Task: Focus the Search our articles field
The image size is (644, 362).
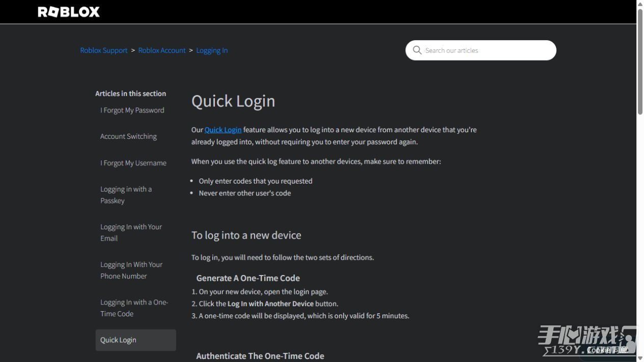Action: pyautogui.click(x=481, y=50)
